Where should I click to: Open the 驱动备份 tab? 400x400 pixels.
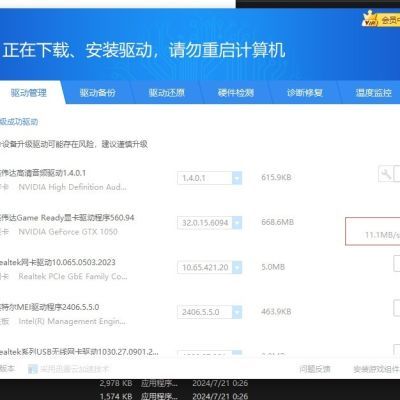(98, 93)
